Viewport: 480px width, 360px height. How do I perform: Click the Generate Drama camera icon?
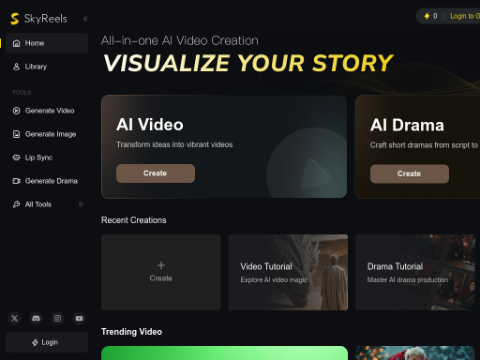point(16,181)
